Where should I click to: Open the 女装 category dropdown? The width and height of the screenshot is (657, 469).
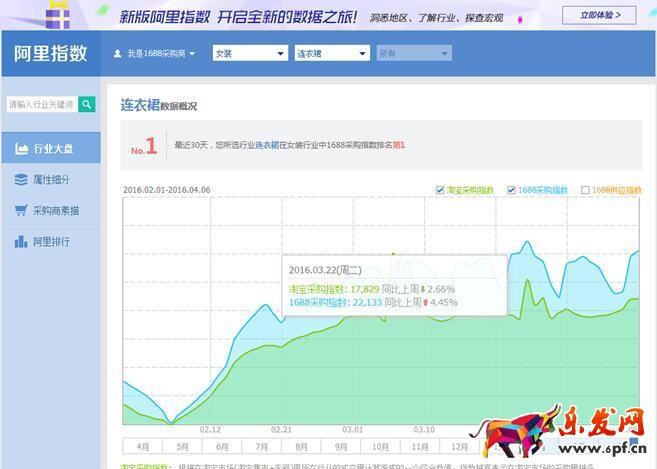tap(248, 54)
